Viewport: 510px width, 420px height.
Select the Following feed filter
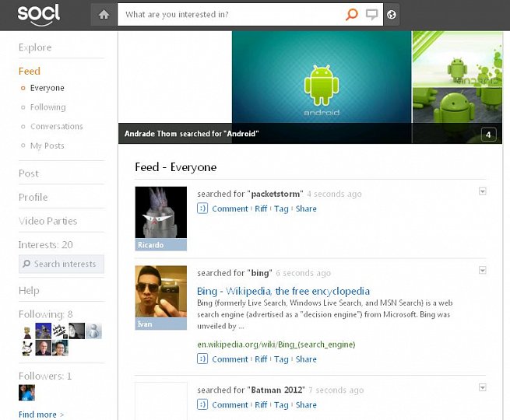tap(47, 107)
